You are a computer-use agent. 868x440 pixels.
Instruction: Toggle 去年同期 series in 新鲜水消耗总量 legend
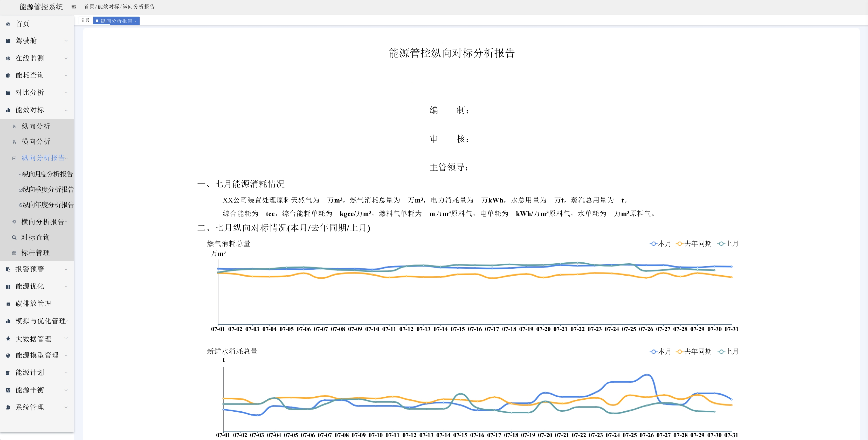coord(694,351)
